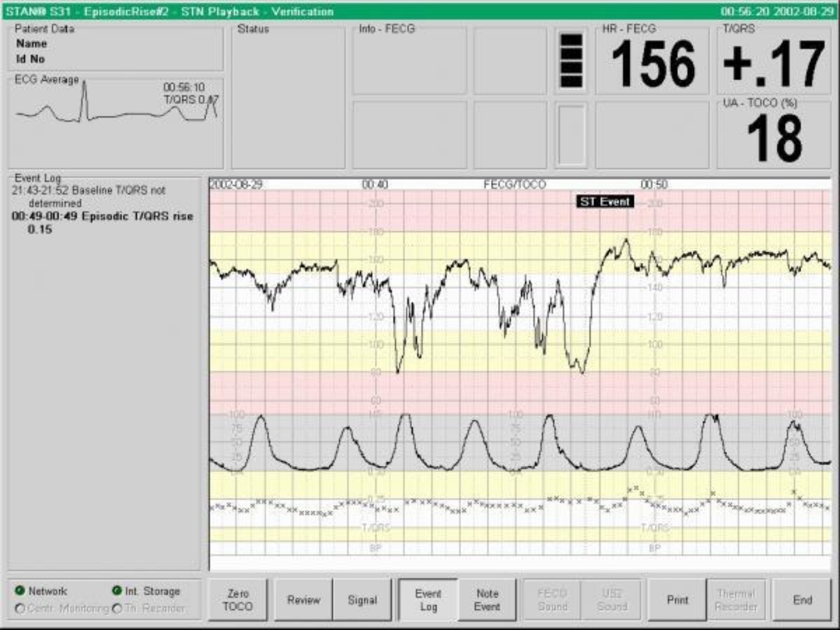Click the ECG Average waveform
This screenshot has width=840, height=630.
pyautogui.click(x=116, y=102)
